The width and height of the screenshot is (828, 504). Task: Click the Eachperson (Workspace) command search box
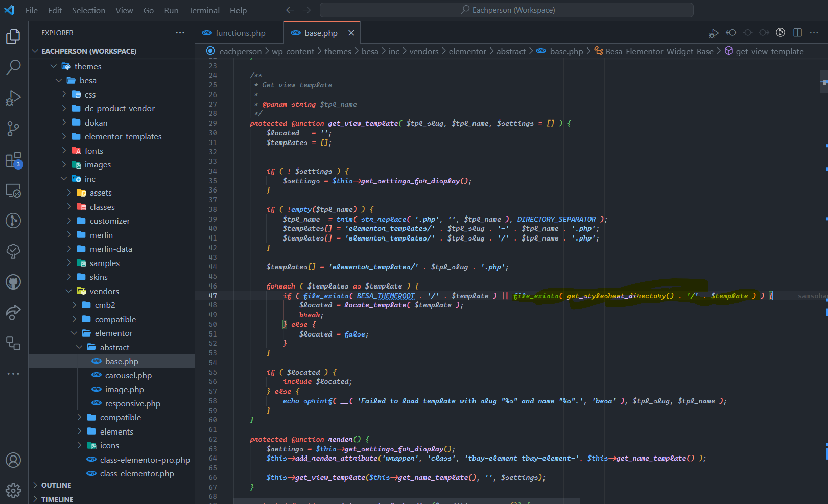[506, 10]
